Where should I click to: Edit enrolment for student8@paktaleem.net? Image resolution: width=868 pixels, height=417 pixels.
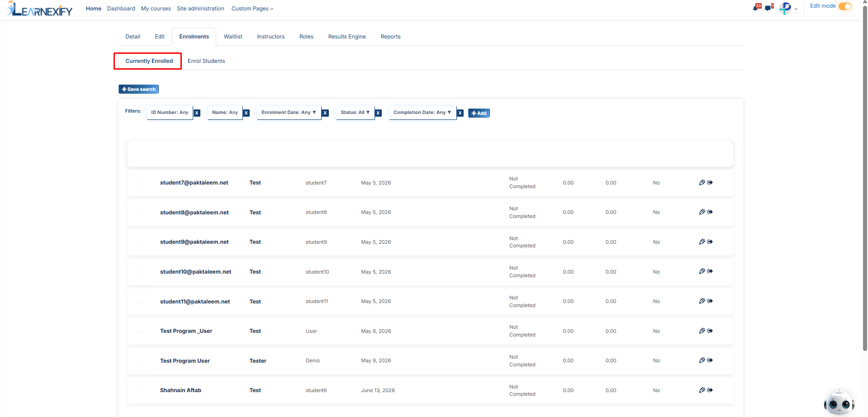[x=702, y=212]
